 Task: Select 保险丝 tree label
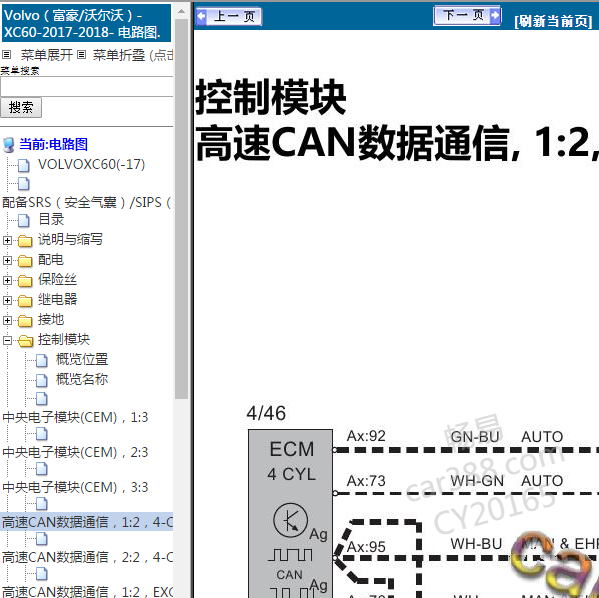57,279
